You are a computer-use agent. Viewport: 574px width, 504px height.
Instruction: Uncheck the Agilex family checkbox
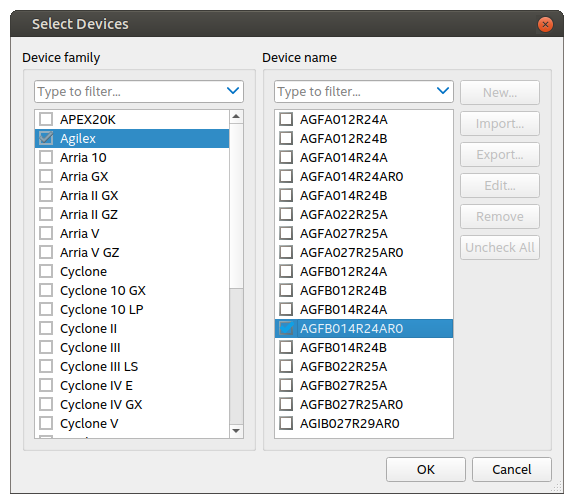point(46,138)
